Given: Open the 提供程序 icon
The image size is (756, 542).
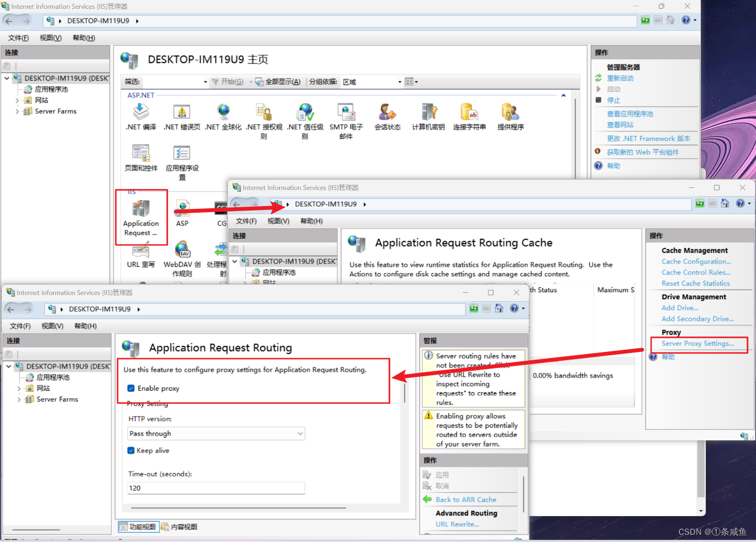Looking at the screenshot, I should click(x=510, y=112).
